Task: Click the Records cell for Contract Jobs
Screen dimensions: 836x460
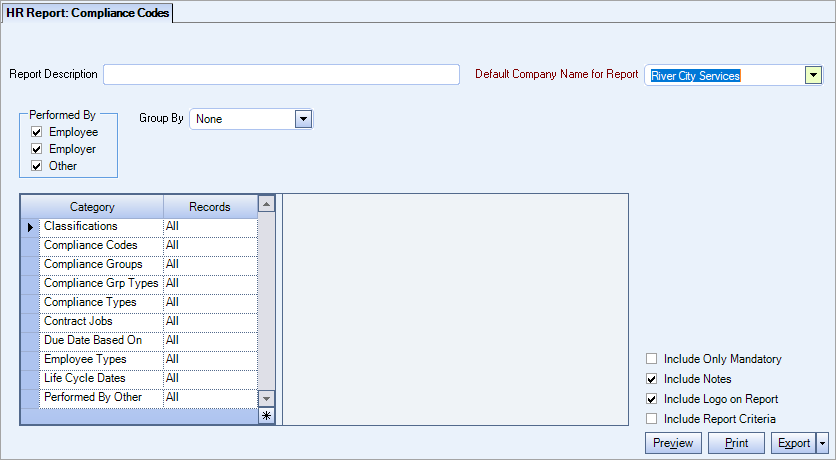Action: [x=210, y=322]
